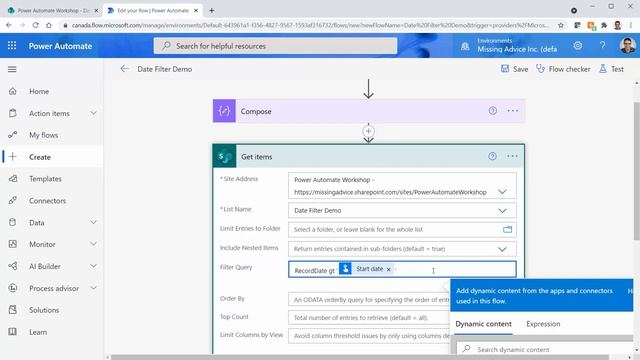Click the Compose action icon

224,111
